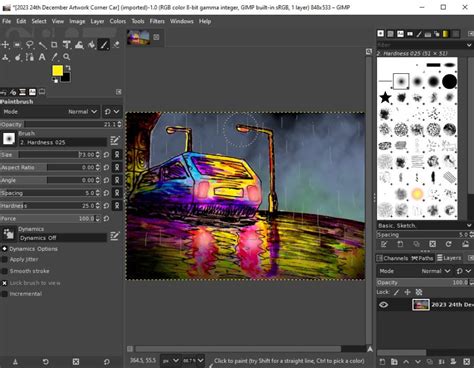Screen dimensions: 474x368
Task: Select the Move tool
Action: click(x=5, y=45)
